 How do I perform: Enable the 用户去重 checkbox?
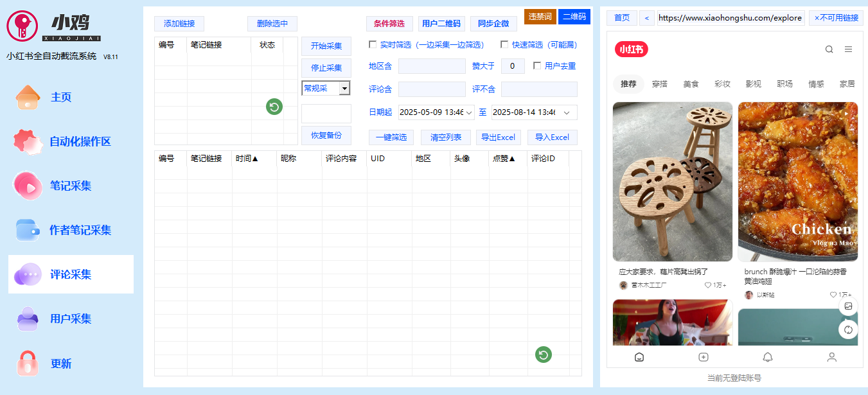(538, 66)
